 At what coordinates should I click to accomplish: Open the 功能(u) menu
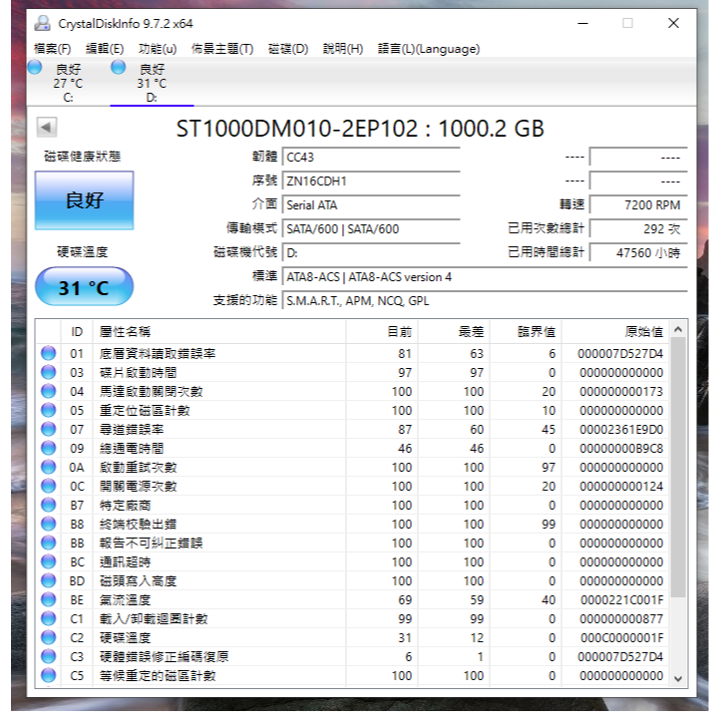click(x=158, y=49)
